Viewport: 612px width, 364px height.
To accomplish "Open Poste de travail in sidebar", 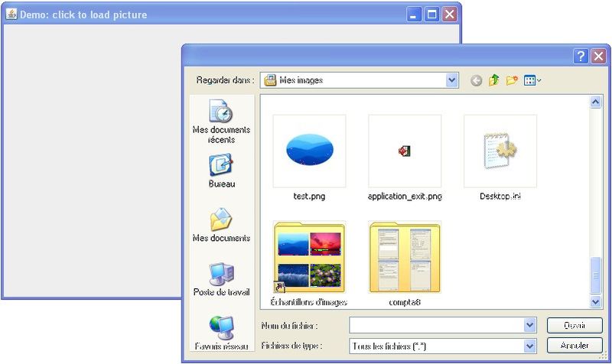I will (x=221, y=280).
